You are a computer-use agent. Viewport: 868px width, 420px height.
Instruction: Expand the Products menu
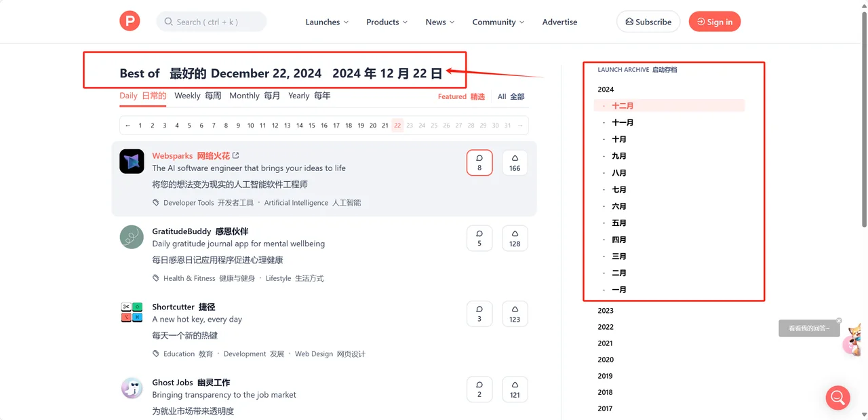[387, 22]
